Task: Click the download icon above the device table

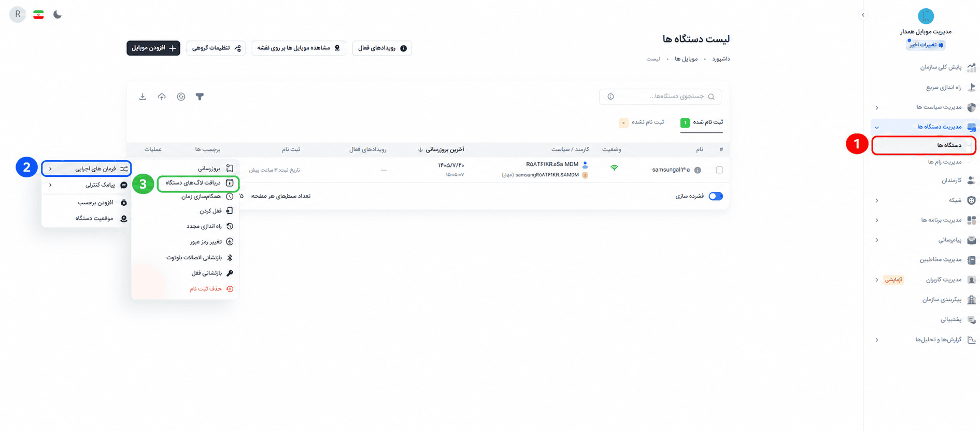Action: 143,96
